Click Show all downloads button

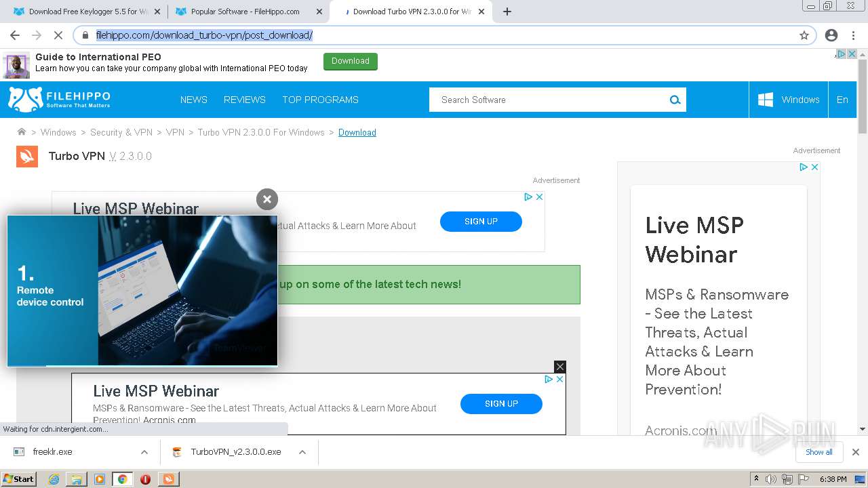tap(819, 452)
